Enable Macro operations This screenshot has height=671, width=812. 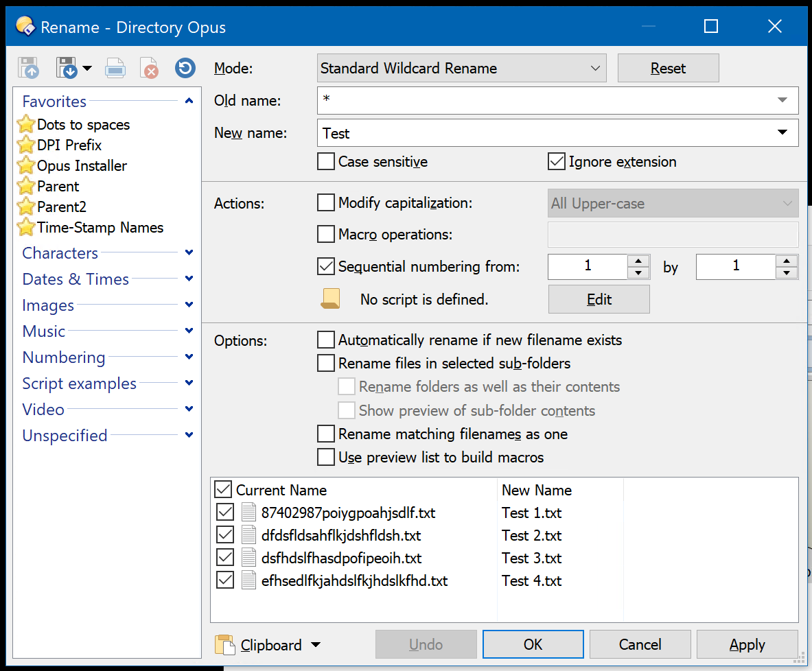click(326, 234)
